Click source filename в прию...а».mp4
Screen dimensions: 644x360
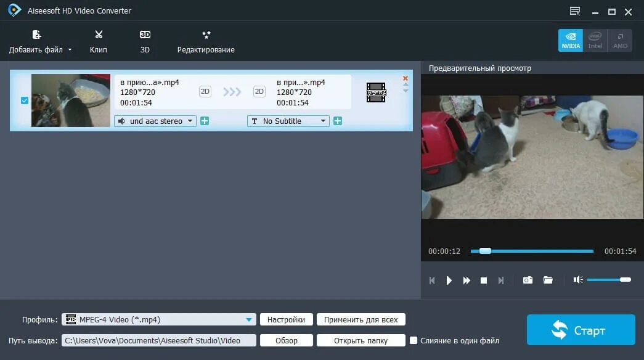point(150,82)
